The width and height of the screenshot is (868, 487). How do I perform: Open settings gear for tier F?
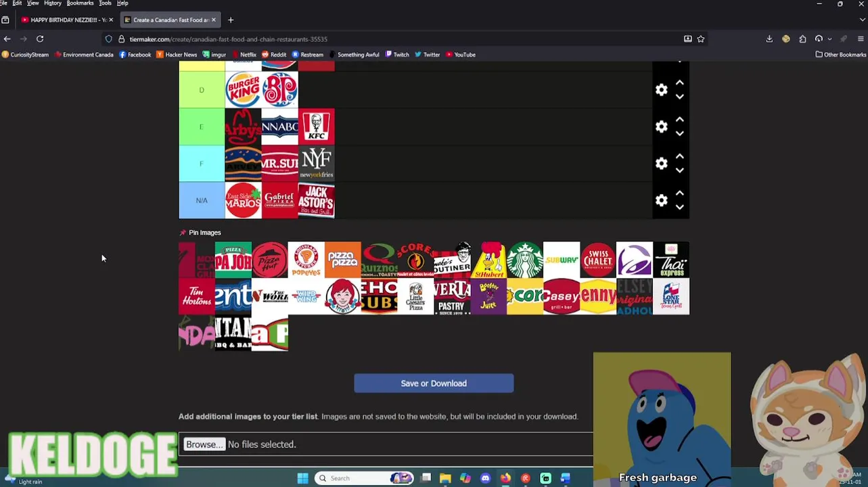click(661, 163)
